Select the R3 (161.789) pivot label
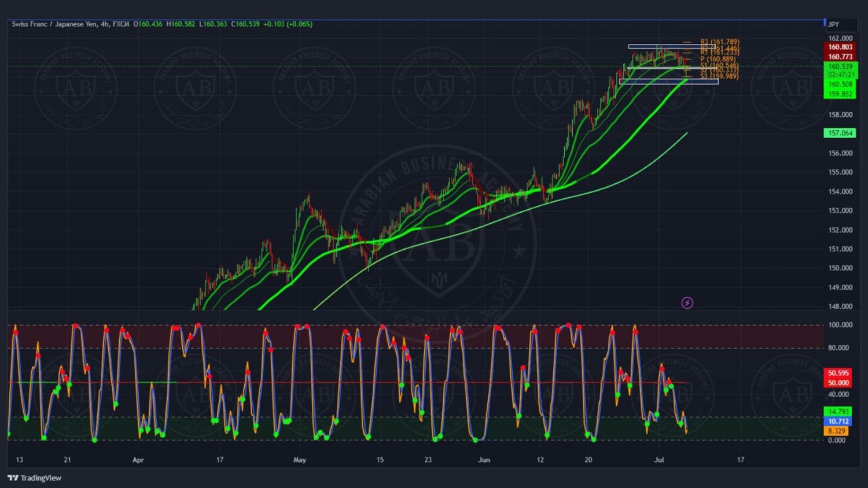Image resolution: width=868 pixels, height=488 pixels. point(719,42)
